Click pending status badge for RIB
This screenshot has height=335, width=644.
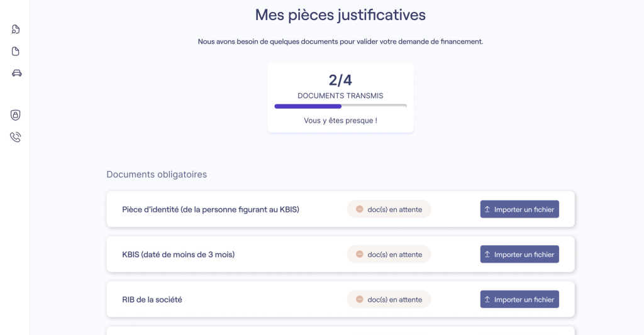click(389, 300)
